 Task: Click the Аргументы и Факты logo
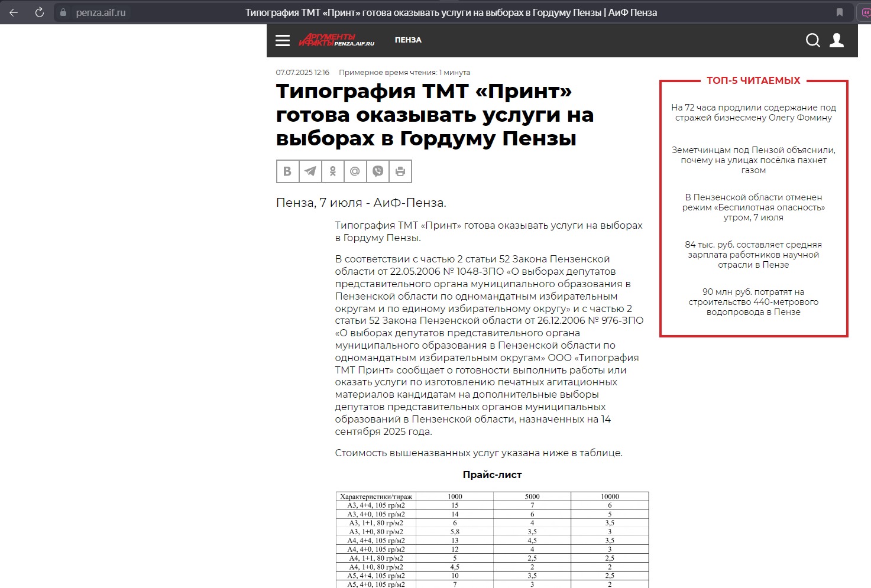tap(336, 40)
